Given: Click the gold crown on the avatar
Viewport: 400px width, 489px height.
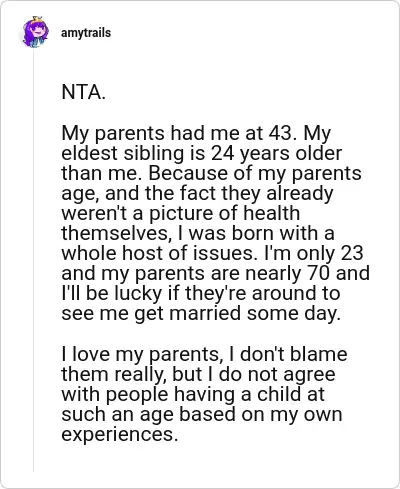Looking at the screenshot, I should tap(37, 19).
